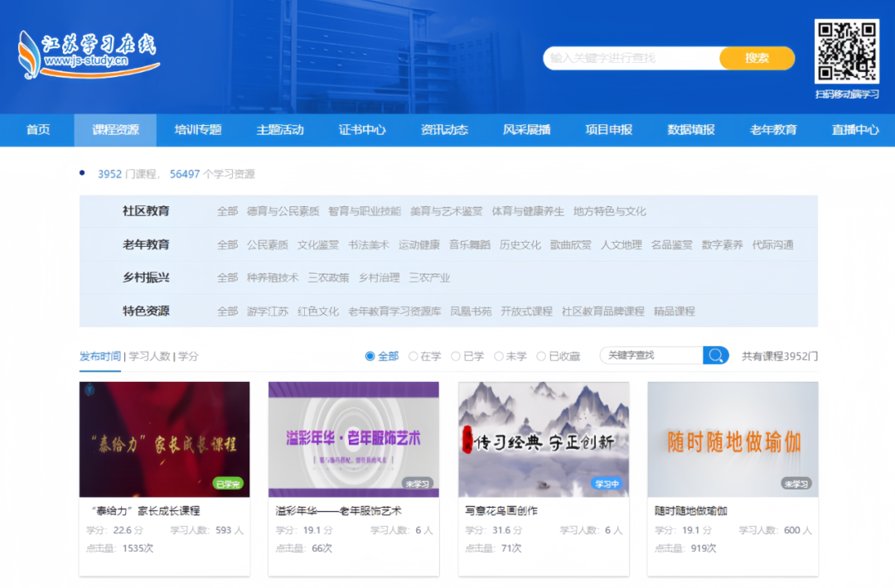The image size is (895, 588).
Task: Click the top keyword search input field
Action: [630, 58]
